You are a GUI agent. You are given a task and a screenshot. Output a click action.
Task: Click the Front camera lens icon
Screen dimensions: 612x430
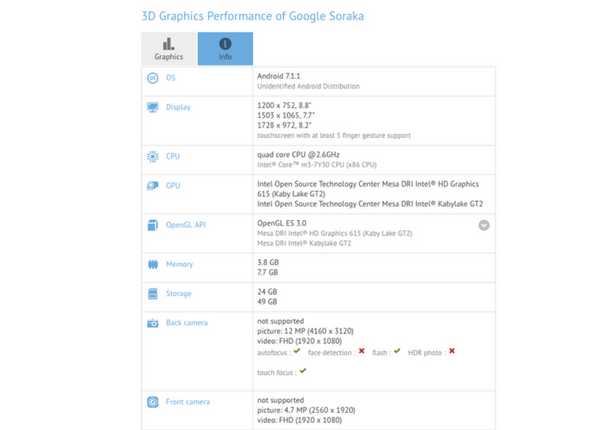153,402
